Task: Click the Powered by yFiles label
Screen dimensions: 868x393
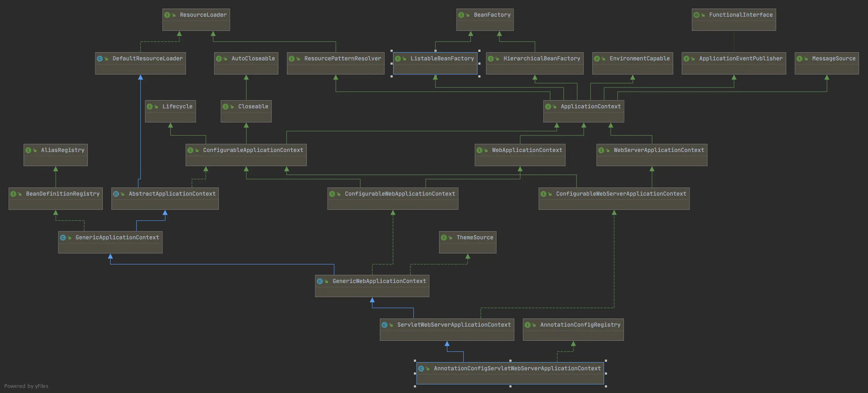Action: [x=26, y=386]
